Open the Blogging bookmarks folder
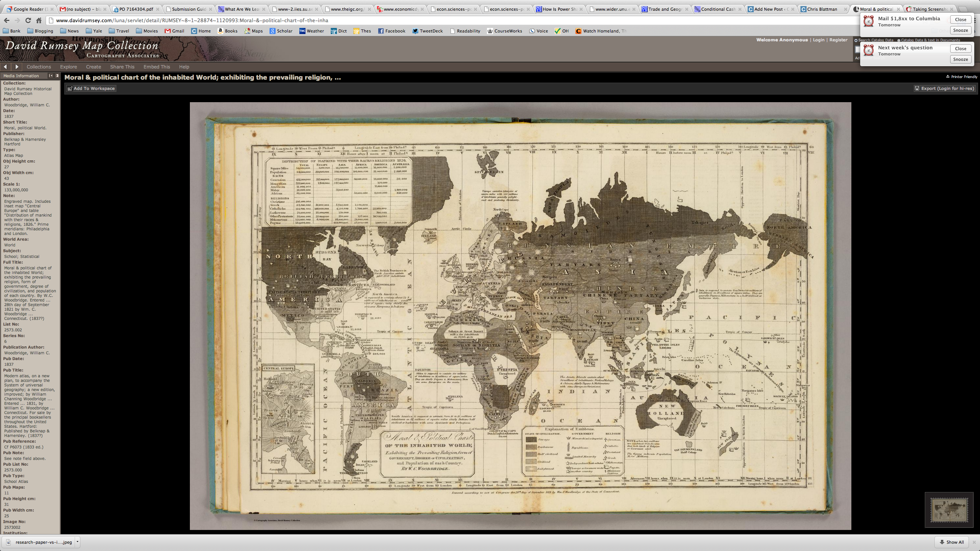This screenshot has height=551, width=980. tap(40, 31)
